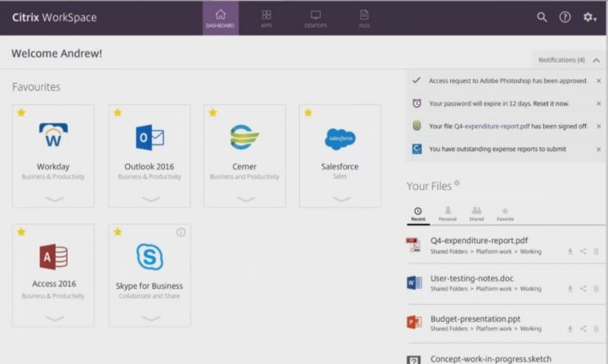Download the Q4-expenditure-report.pdf file

pos(570,251)
